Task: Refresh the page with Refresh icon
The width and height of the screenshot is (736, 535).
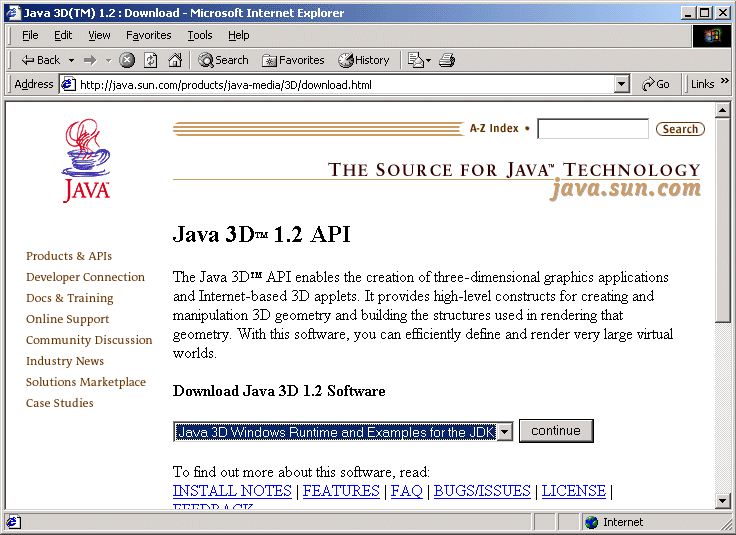Action: (x=150, y=60)
